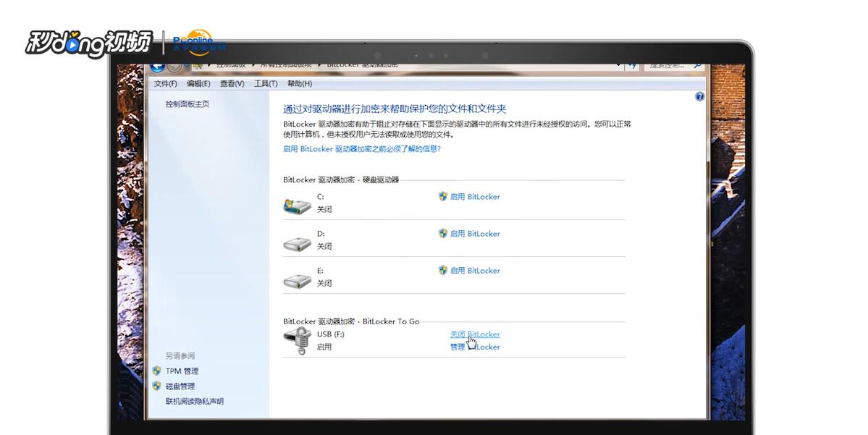Open the 文件(F) menu
Screen dimensions: 868x435
[166, 83]
